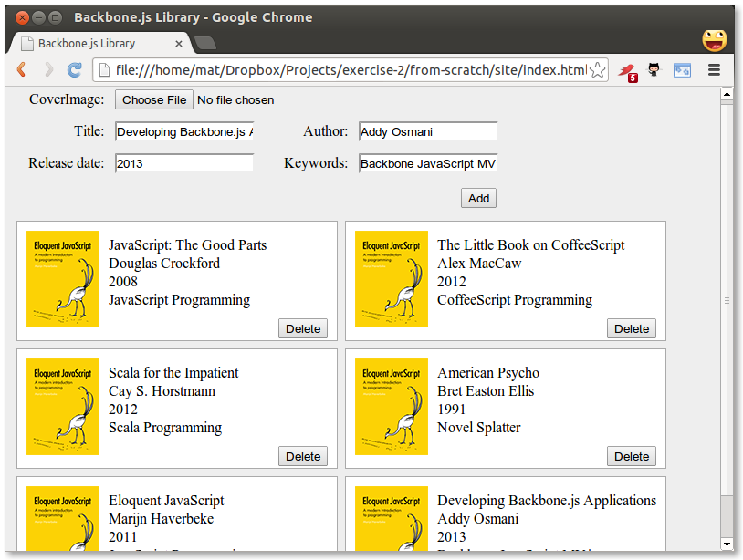Delete Scala for the Impatient book
The height and width of the screenshot is (560, 743).
pos(303,457)
